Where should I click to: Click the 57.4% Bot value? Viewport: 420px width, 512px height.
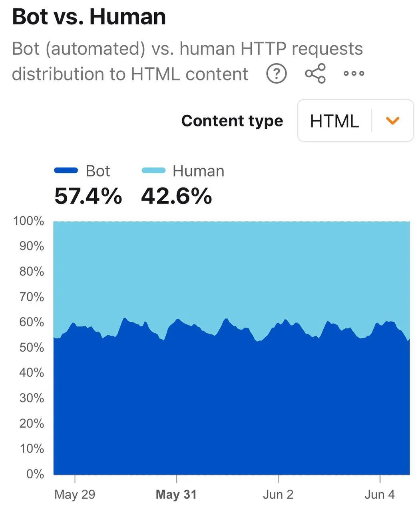tap(88, 196)
